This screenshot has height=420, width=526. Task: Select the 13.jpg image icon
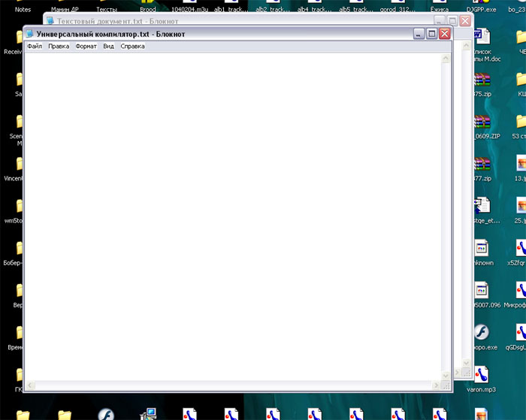tap(521, 164)
